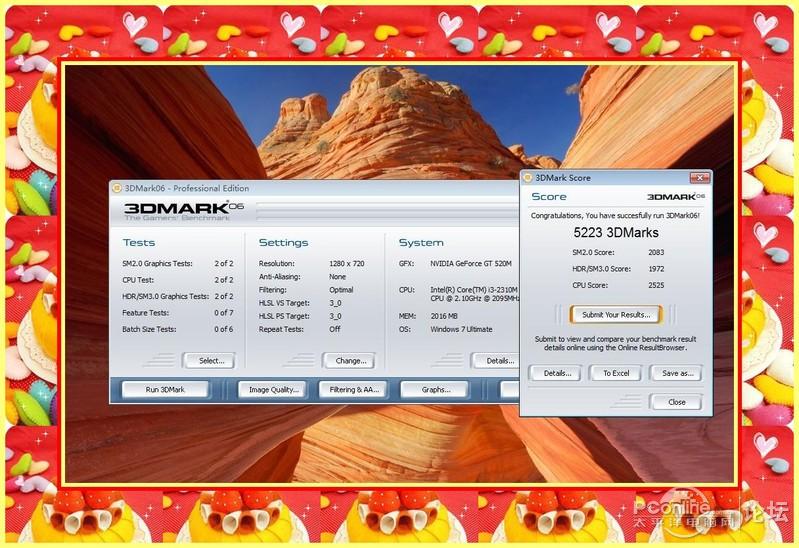Click 'HLSL VS Target:' label
799x548 pixels.
click(x=284, y=303)
